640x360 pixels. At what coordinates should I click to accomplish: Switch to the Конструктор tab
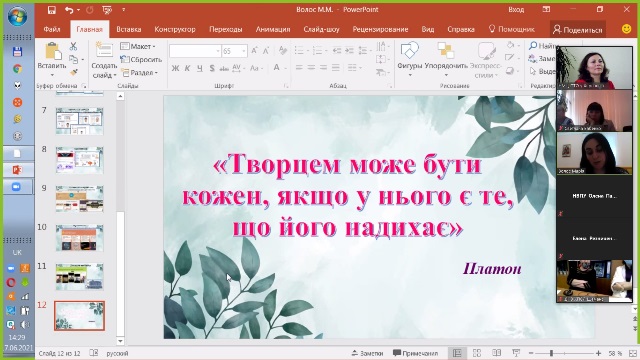[x=175, y=29]
